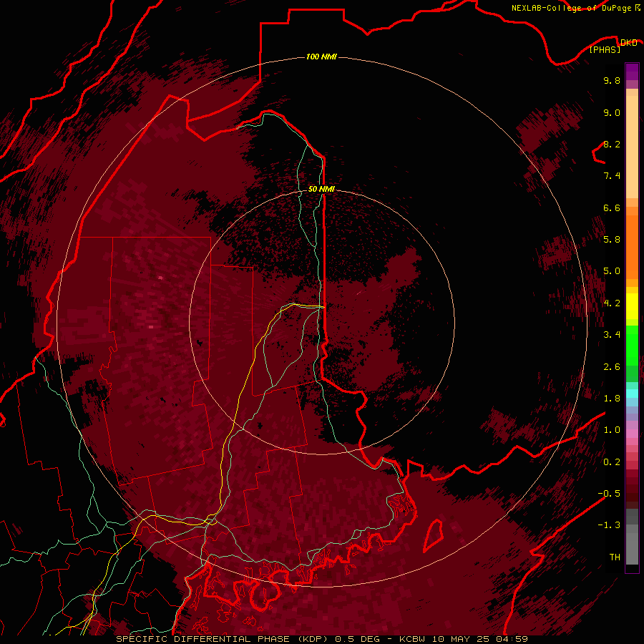The image size is (644, 644).
Task: Click the "4.2" scale value
Action: (612, 303)
